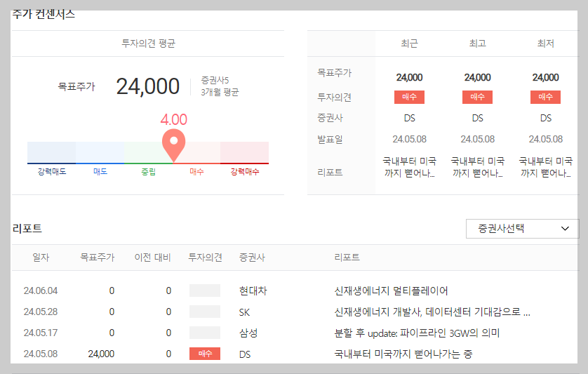Open the 증권사선택 dropdown

522,229
